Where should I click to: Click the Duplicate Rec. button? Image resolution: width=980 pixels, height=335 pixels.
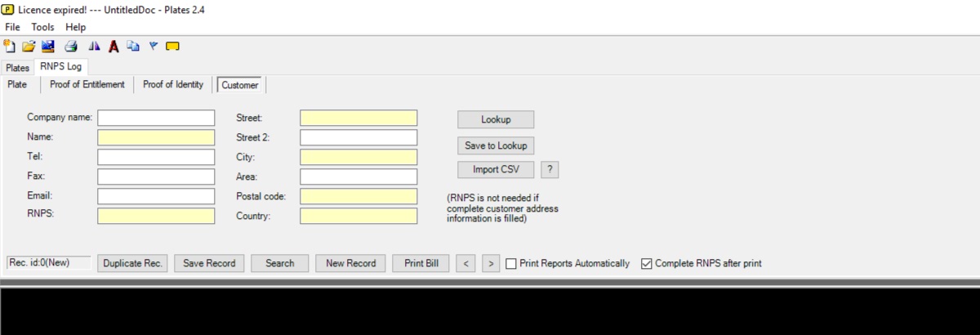coord(133,263)
